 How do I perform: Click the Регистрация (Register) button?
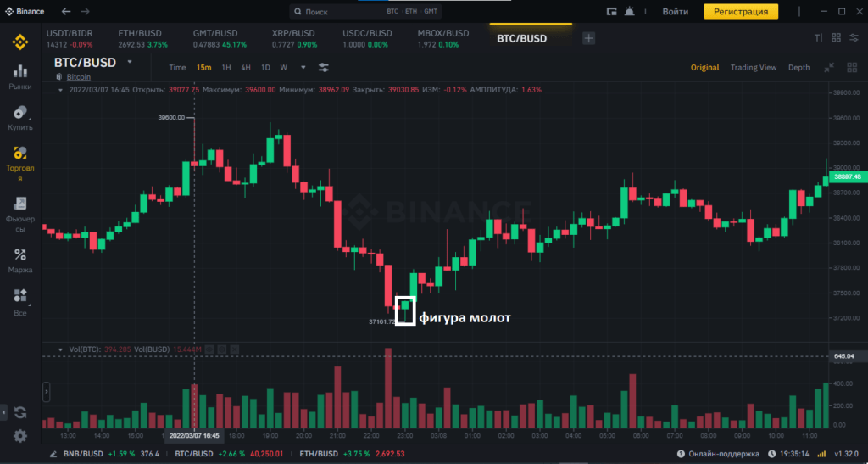tap(740, 12)
